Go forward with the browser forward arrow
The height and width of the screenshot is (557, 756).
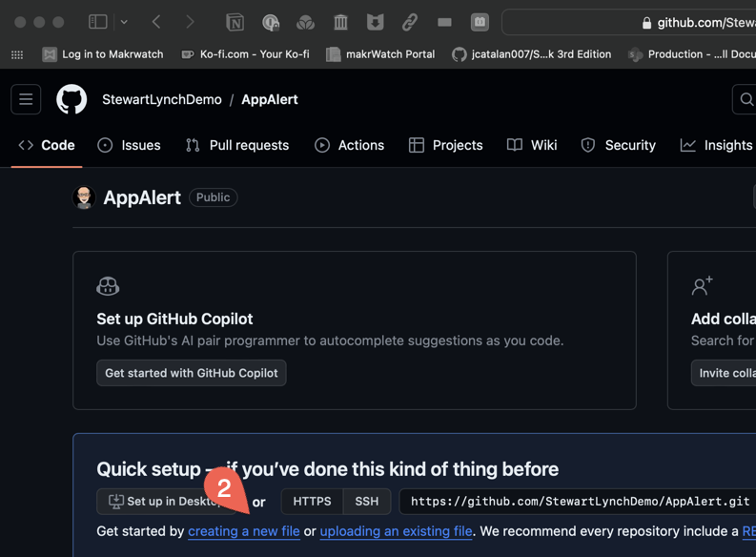pyautogui.click(x=190, y=22)
